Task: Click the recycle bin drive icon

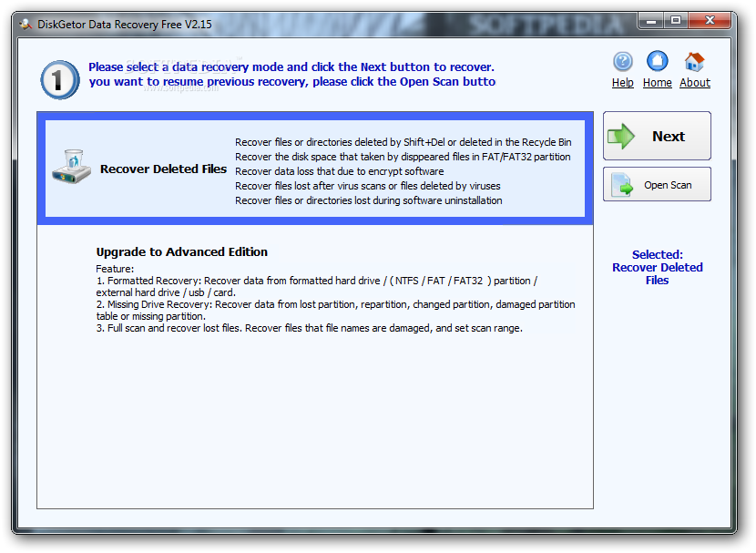Action: [x=71, y=167]
